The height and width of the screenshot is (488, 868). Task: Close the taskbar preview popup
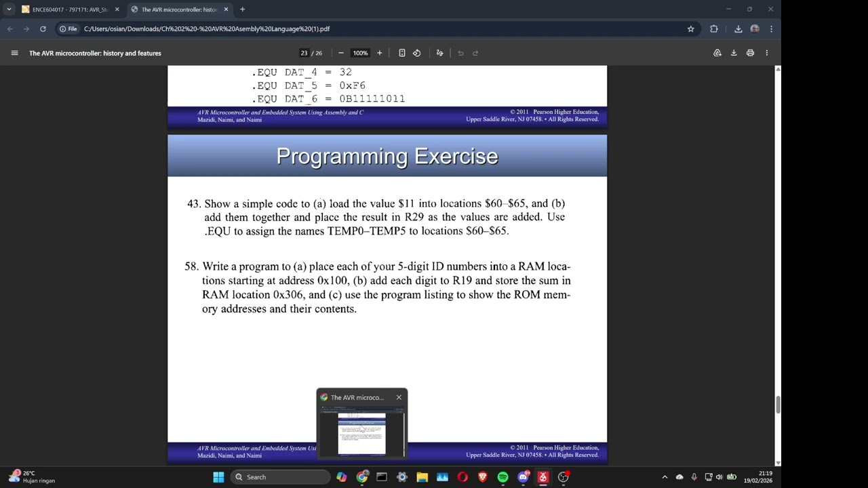pos(399,397)
